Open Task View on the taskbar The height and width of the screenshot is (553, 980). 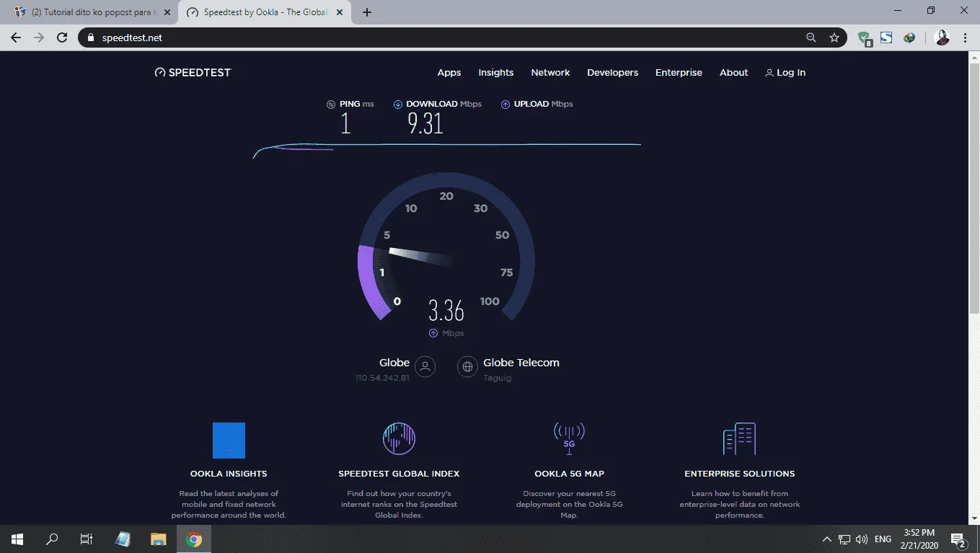click(x=87, y=539)
